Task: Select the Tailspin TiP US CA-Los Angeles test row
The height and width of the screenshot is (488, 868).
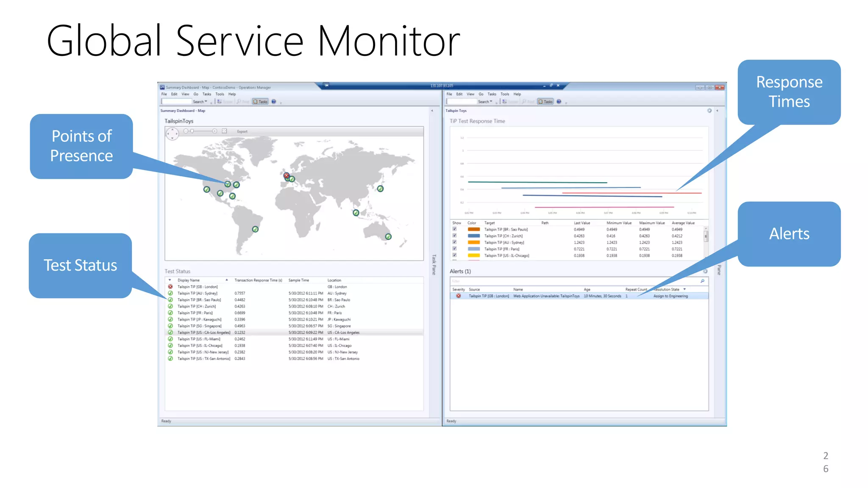Action: point(294,333)
